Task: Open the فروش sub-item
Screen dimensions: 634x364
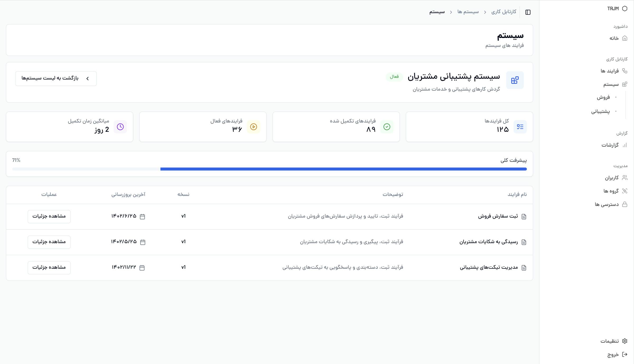Action: tap(603, 97)
